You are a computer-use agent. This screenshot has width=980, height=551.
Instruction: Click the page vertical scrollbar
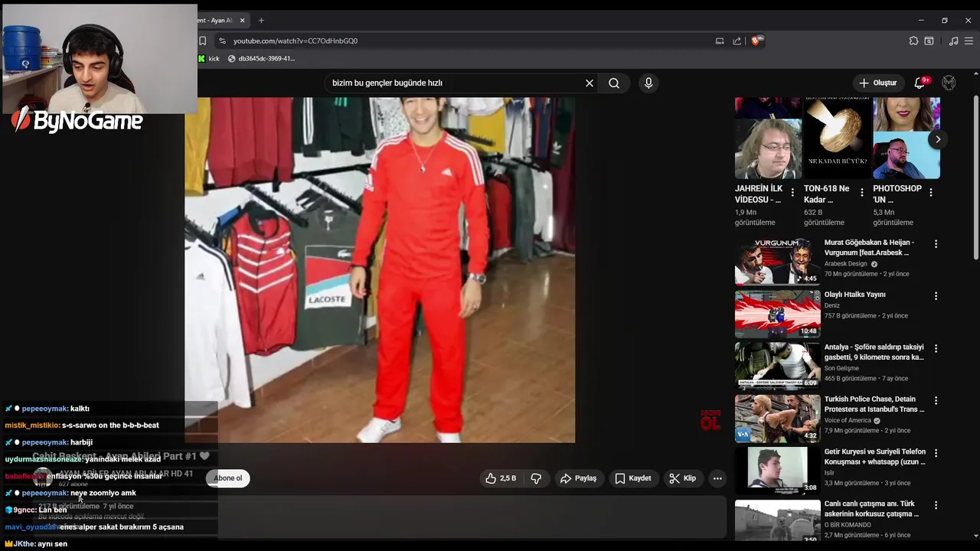975,178
